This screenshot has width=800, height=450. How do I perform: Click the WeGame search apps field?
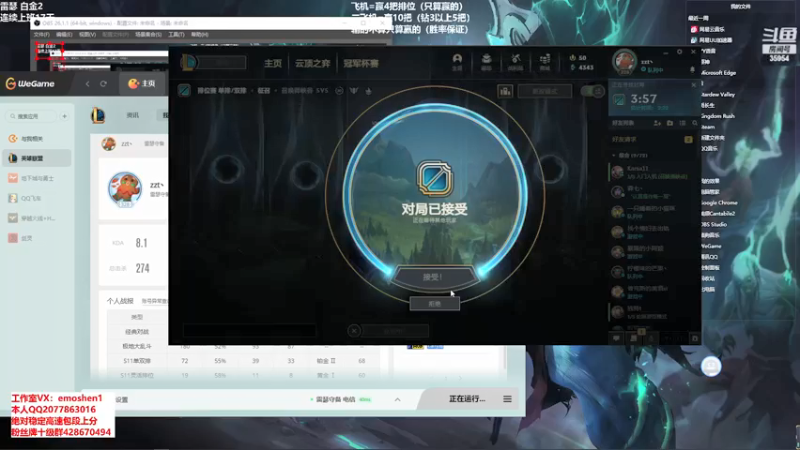click(32, 116)
